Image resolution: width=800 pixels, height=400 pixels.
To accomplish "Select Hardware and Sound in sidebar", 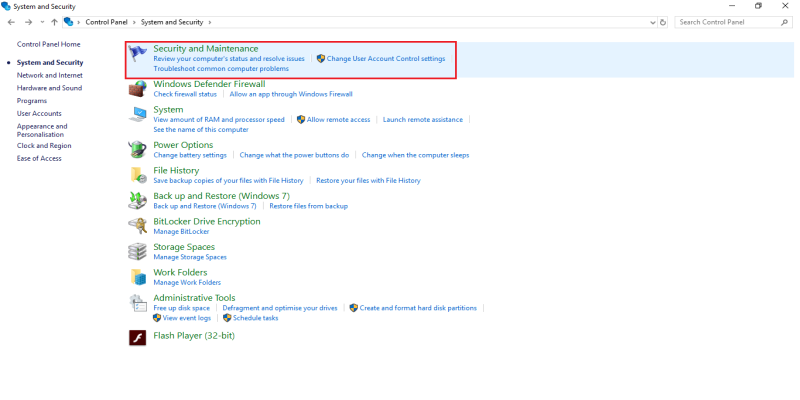I will [x=49, y=88].
